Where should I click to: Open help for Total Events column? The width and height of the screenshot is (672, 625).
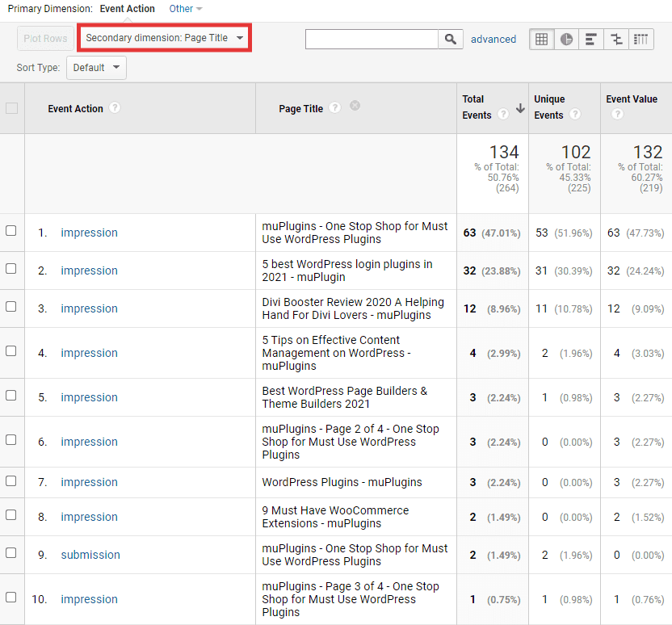tap(503, 115)
